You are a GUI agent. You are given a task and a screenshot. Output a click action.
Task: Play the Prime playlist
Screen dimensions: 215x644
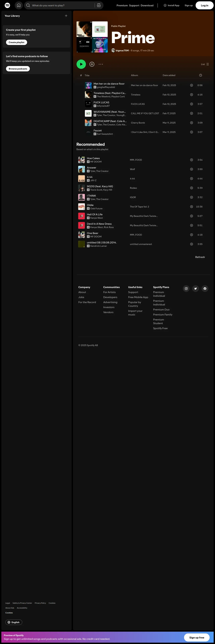click(x=81, y=64)
